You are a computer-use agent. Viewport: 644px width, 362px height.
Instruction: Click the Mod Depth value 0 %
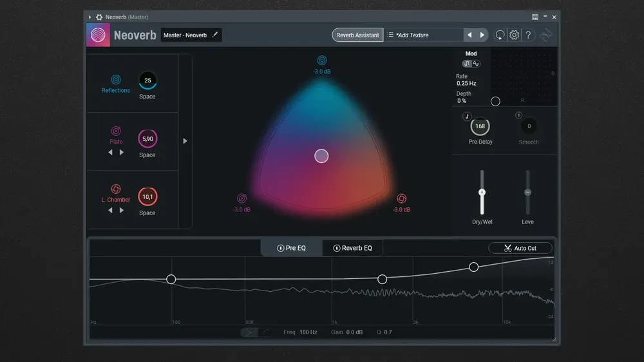[x=462, y=100]
